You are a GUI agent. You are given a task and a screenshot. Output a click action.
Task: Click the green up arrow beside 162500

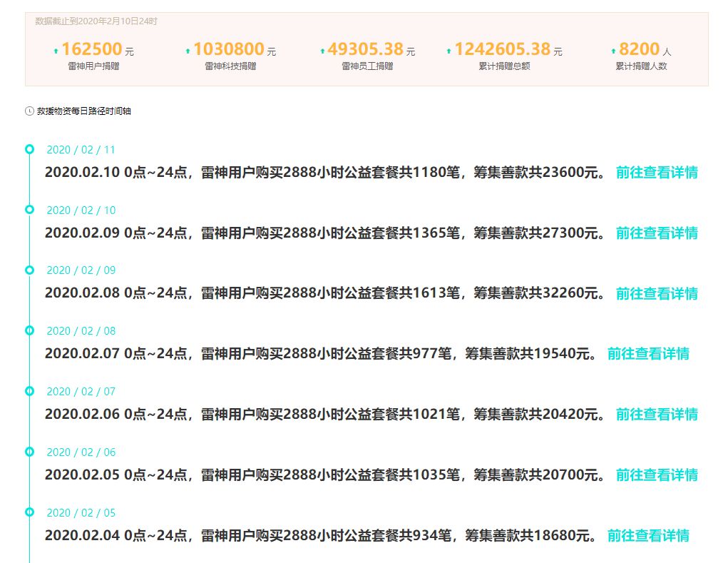click(x=56, y=51)
